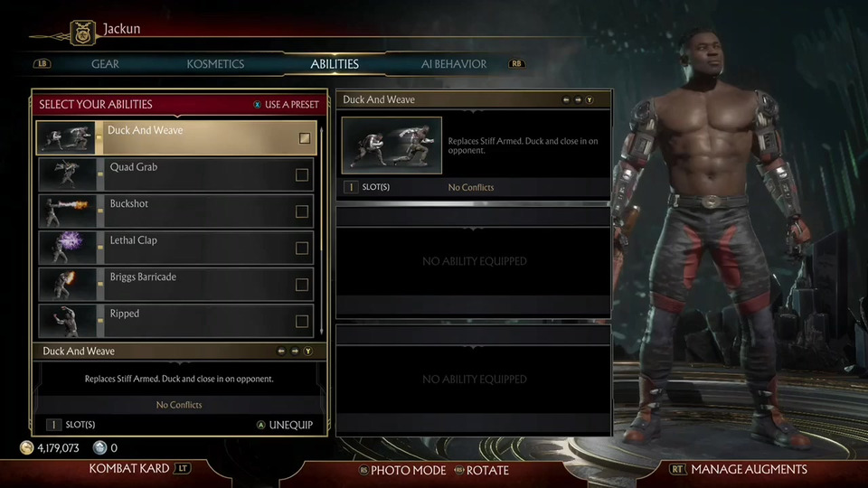The width and height of the screenshot is (868, 488).
Task: Click the RB bumper icon
Action: [x=516, y=63]
